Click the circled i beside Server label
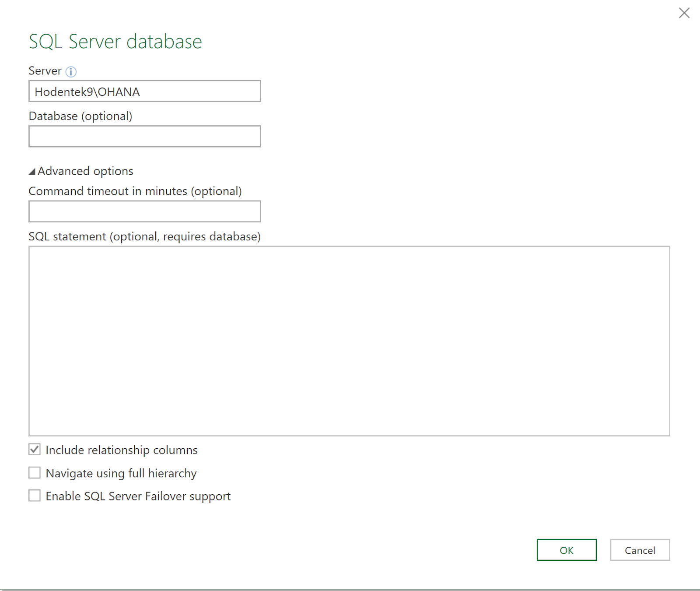The image size is (700, 591). tap(71, 71)
